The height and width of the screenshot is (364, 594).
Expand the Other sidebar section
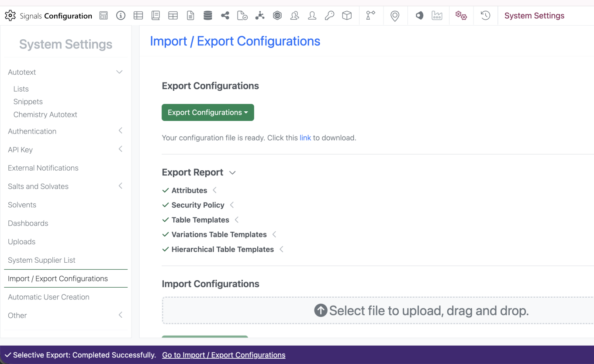point(121,315)
